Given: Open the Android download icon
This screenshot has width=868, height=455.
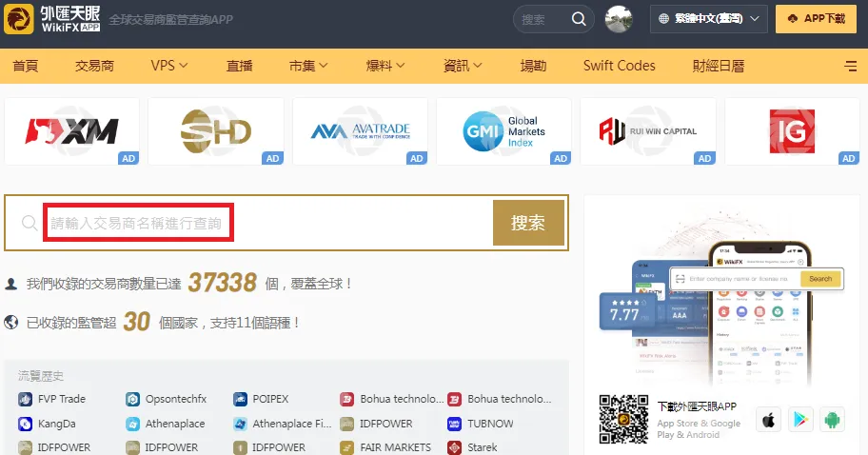Looking at the screenshot, I should (x=832, y=420).
